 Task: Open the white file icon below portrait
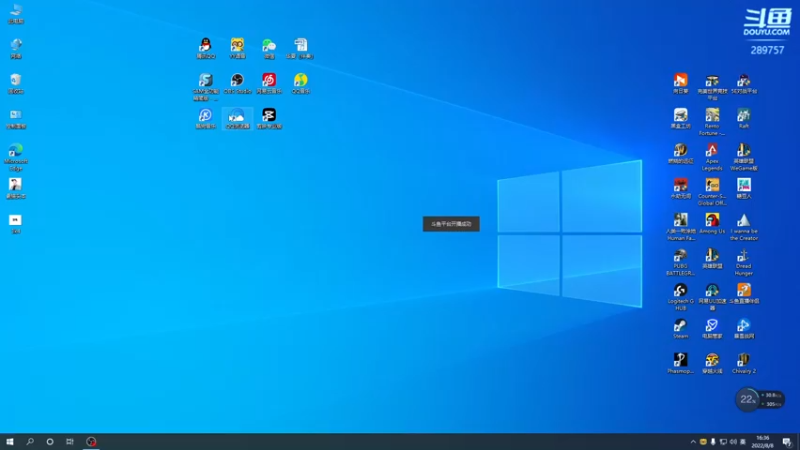15,223
